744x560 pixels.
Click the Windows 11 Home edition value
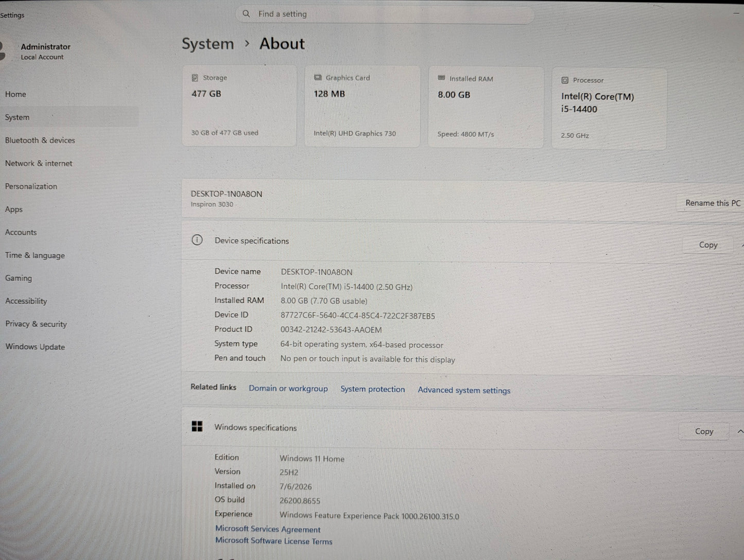click(x=312, y=458)
